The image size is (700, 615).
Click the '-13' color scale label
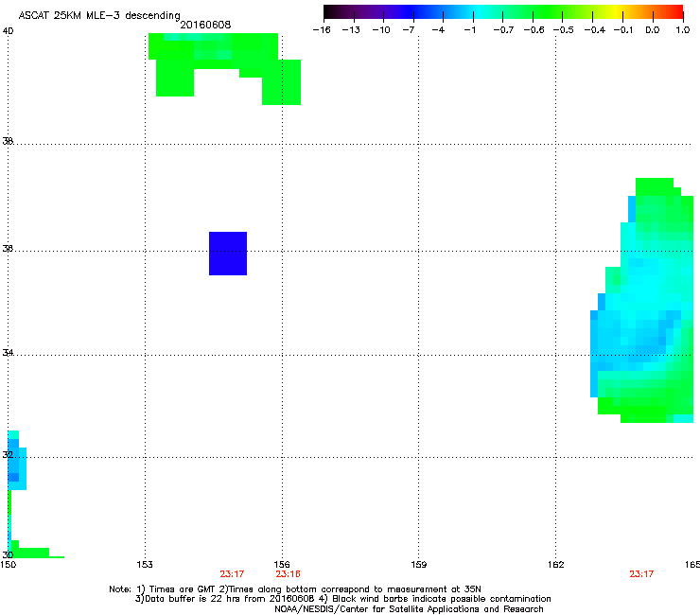[351, 30]
